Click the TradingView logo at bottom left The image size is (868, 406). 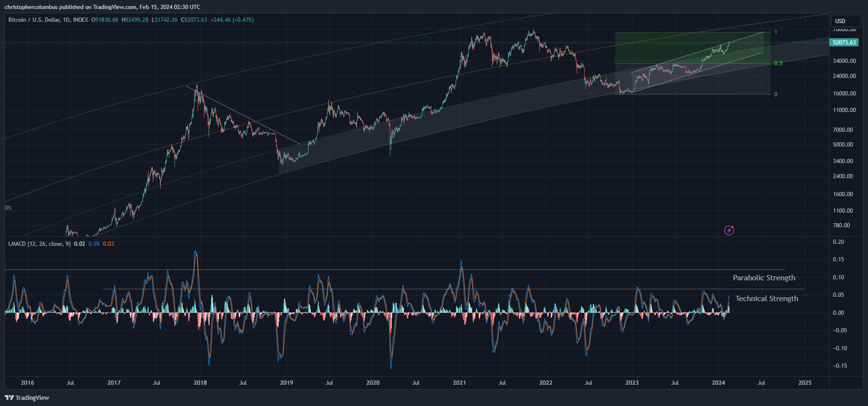(x=27, y=397)
